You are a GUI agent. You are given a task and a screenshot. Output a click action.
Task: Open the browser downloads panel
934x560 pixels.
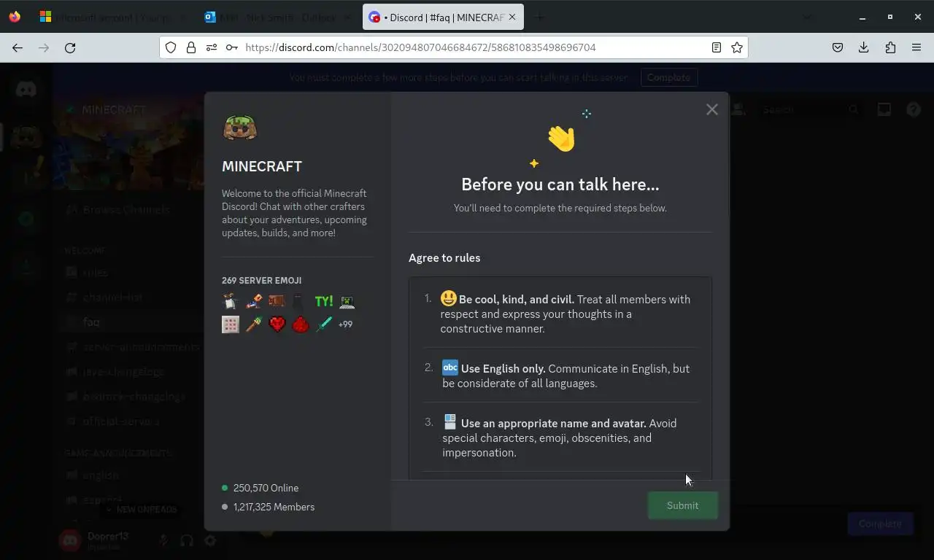point(863,47)
